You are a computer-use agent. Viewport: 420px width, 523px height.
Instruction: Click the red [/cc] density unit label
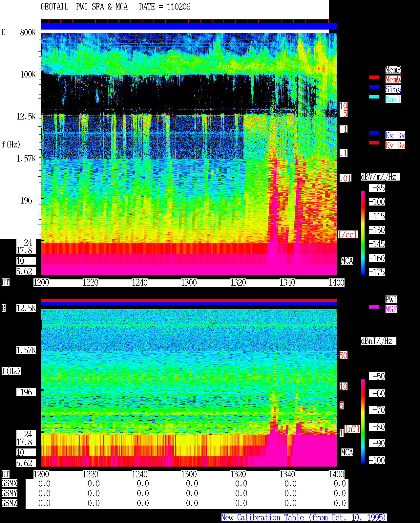pyautogui.click(x=347, y=234)
